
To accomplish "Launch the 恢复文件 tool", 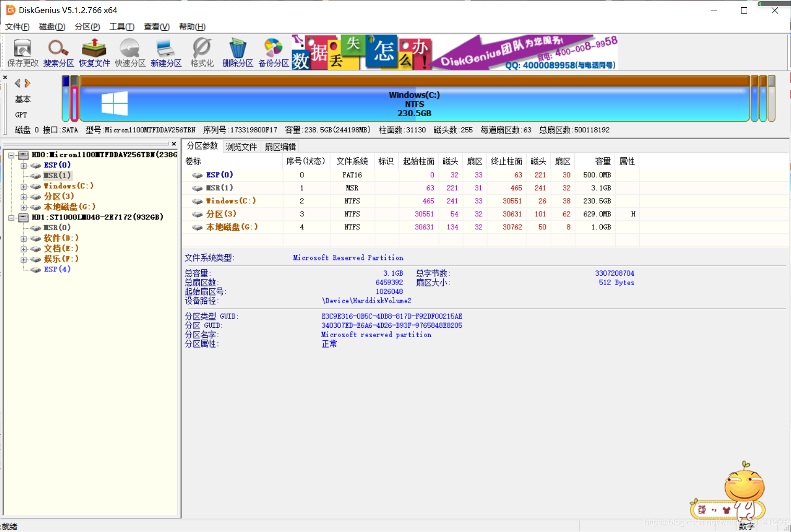I will click(x=94, y=53).
